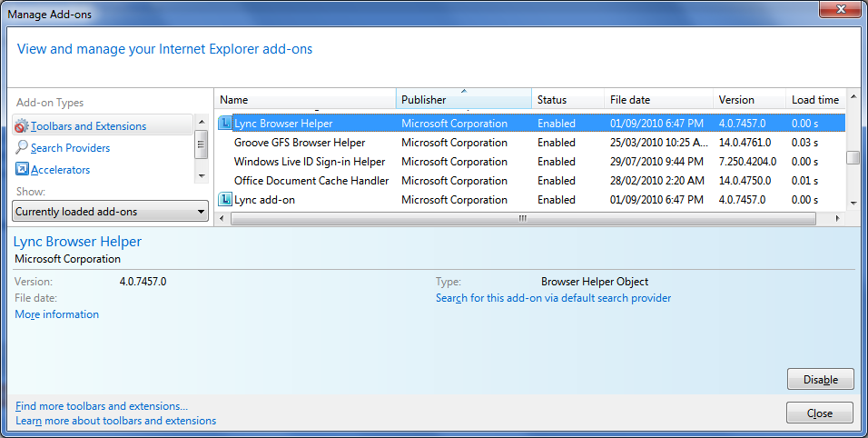
Task: Click the Toolbars and Extensions gear icon
Action: click(x=21, y=126)
